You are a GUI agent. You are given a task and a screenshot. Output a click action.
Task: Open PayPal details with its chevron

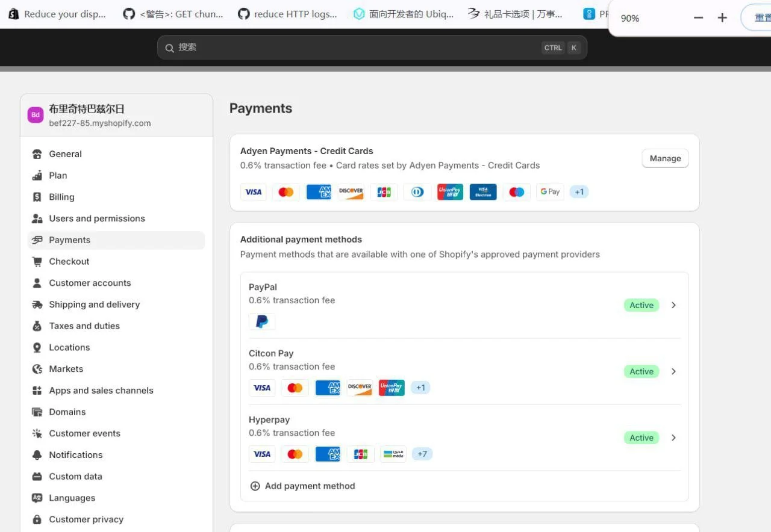(673, 305)
